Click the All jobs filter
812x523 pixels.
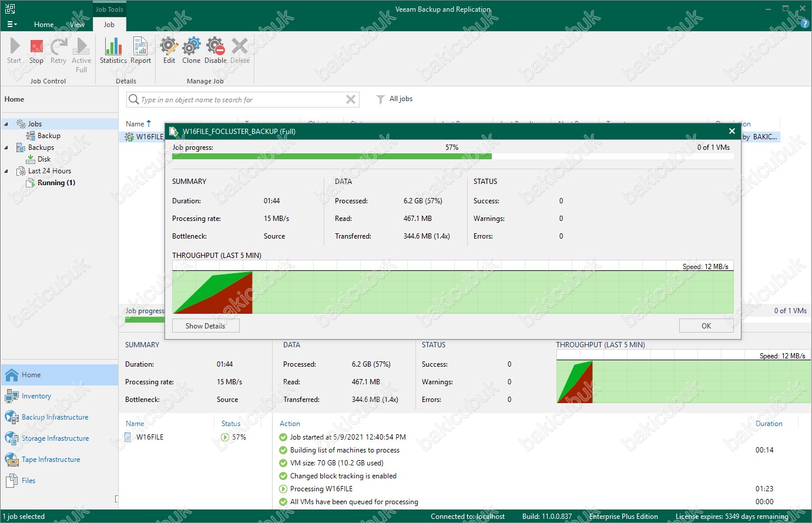tap(394, 99)
